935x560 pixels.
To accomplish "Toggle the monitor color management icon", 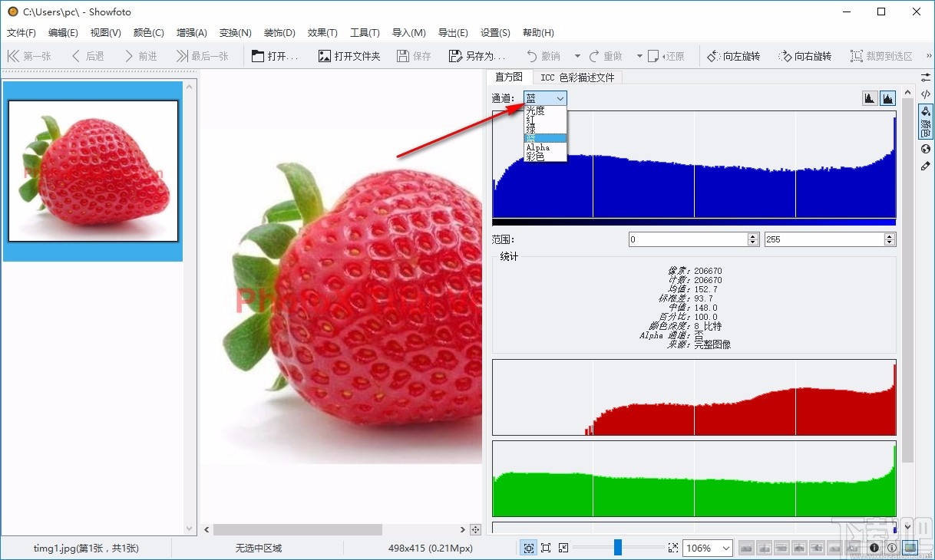I will [x=910, y=548].
